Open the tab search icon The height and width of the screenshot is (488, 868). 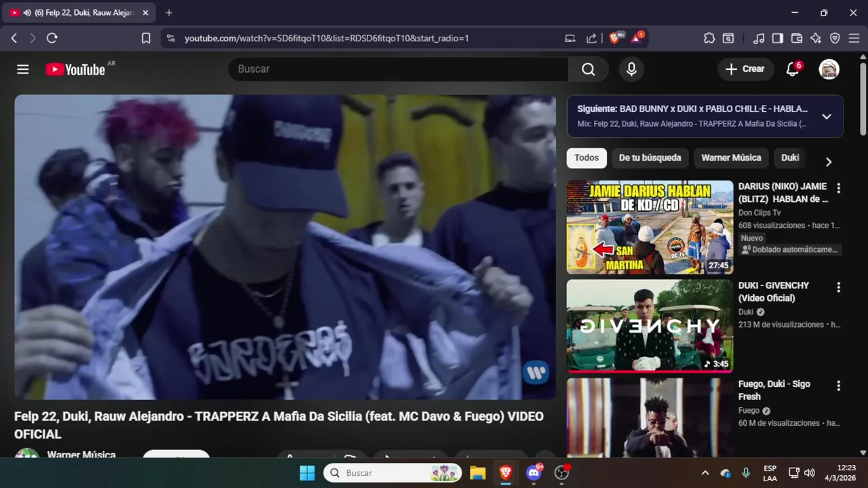click(728, 39)
